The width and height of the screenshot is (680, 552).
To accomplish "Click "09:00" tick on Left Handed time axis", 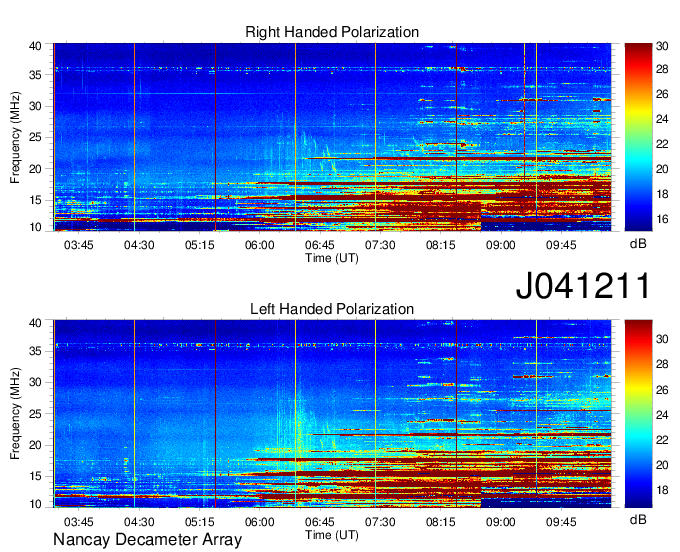I will point(500,522).
